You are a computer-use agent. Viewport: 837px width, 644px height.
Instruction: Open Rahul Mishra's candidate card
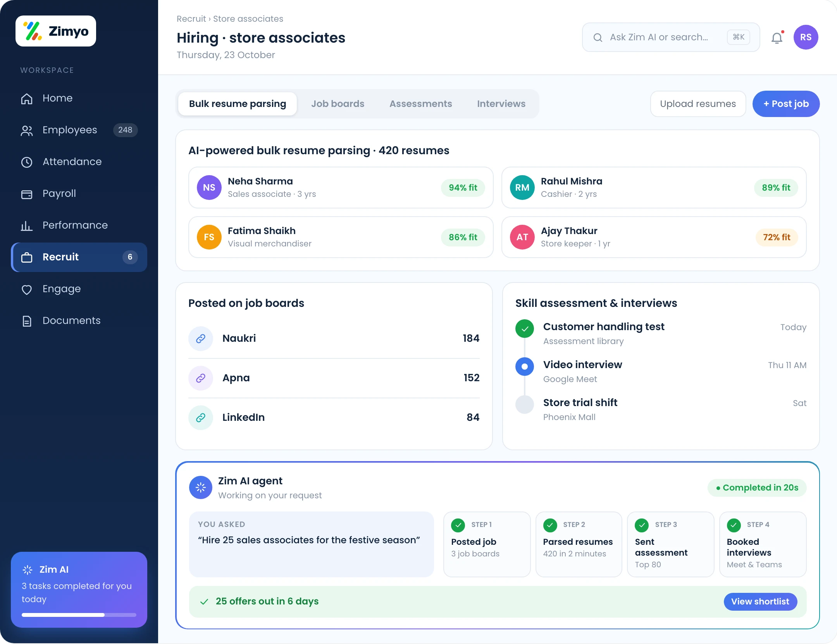[654, 188]
